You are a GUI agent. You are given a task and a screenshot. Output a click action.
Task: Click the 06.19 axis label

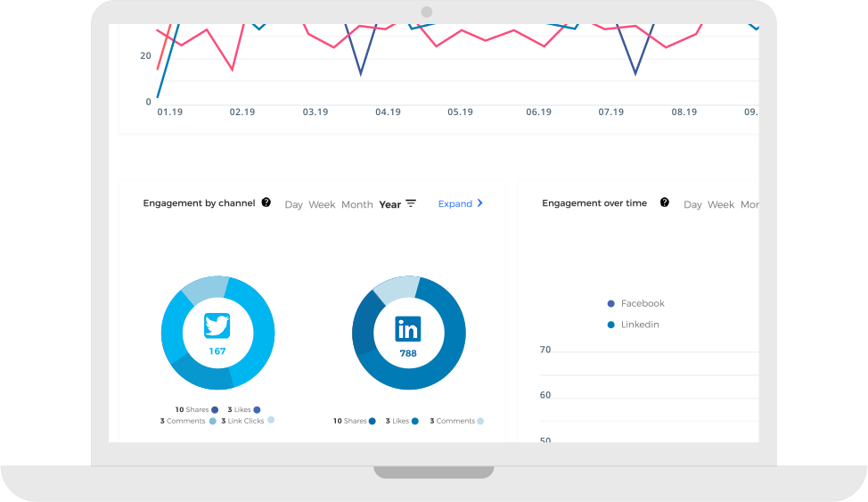pos(538,112)
